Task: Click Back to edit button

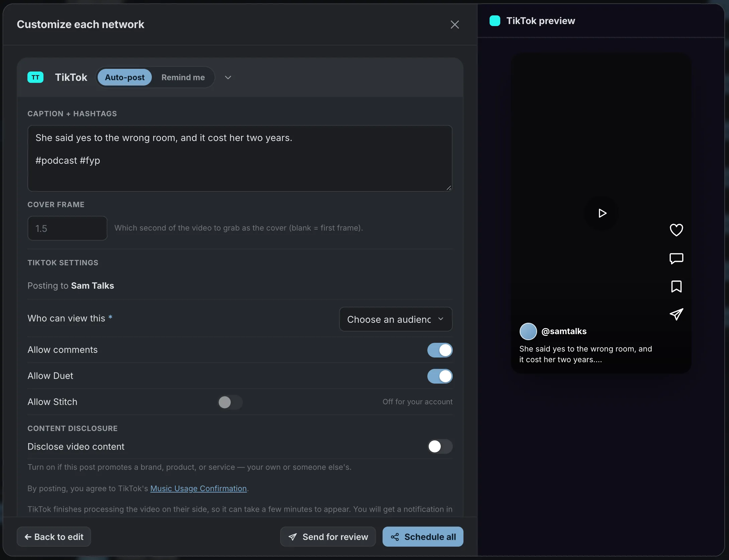Action: pyautogui.click(x=54, y=537)
